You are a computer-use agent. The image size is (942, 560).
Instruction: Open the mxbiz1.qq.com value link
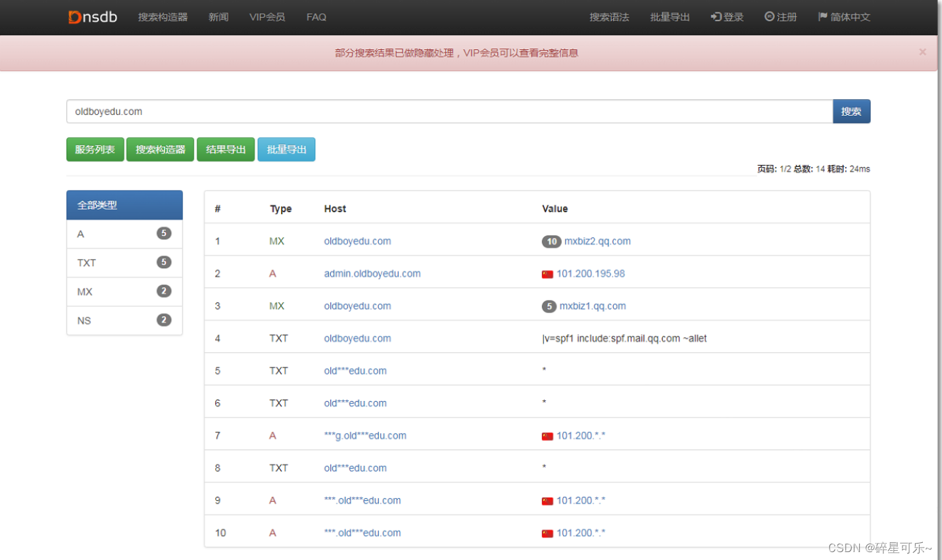click(593, 306)
